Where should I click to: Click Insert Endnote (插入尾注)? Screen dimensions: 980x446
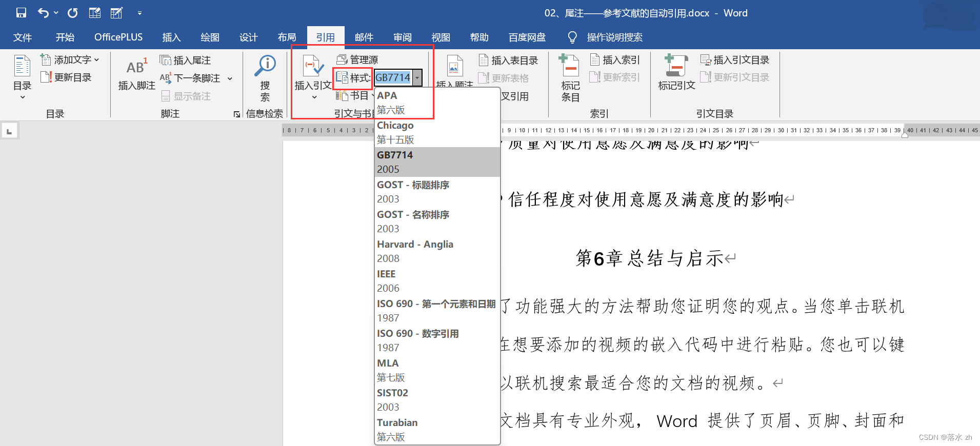[185, 60]
